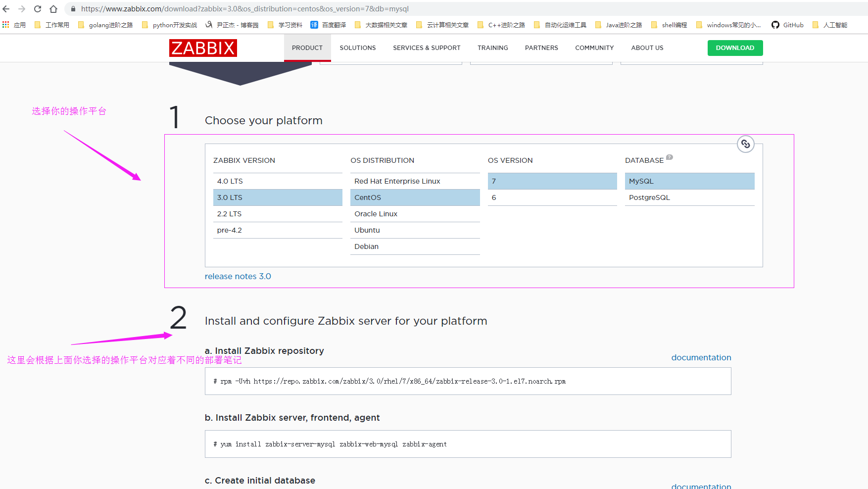Open the 大数据相关文章 bookmark folder
Viewport: 868px width, 489px height.
(x=381, y=25)
